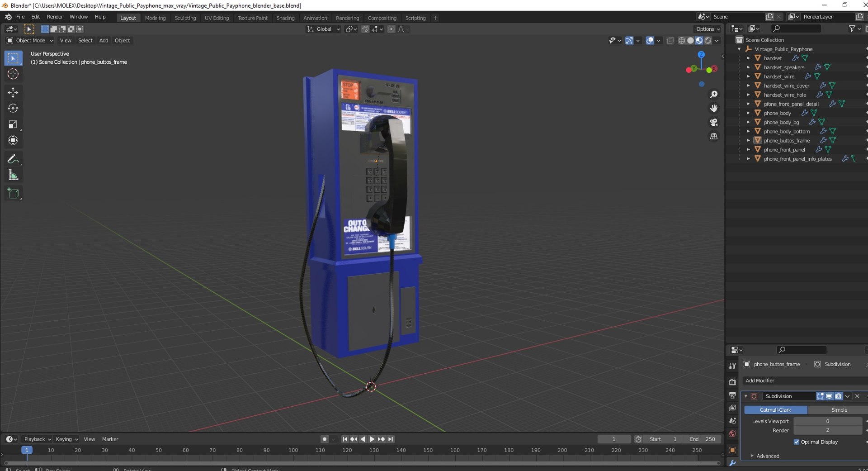Jump to the animation end frame

pos(391,439)
